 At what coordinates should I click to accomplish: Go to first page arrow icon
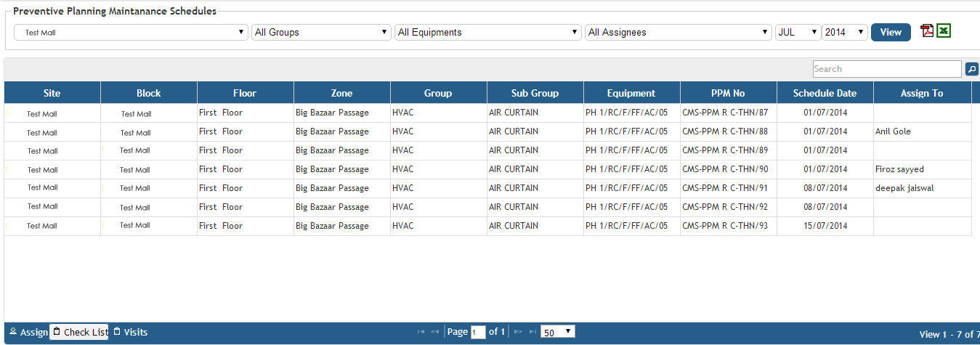pyautogui.click(x=421, y=332)
